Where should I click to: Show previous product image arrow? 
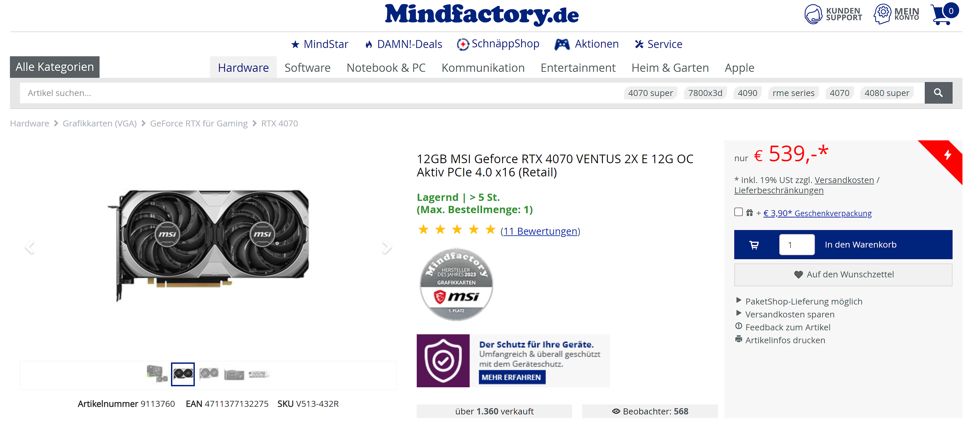pos(30,247)
